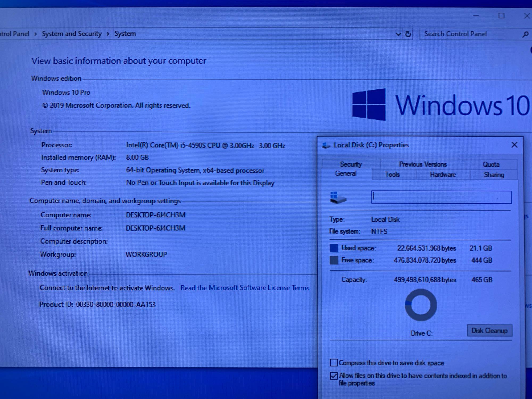Click the 465 GB capacity value
Screen dimensions: 532x399
pyautogui.click(x=482, y=280)
